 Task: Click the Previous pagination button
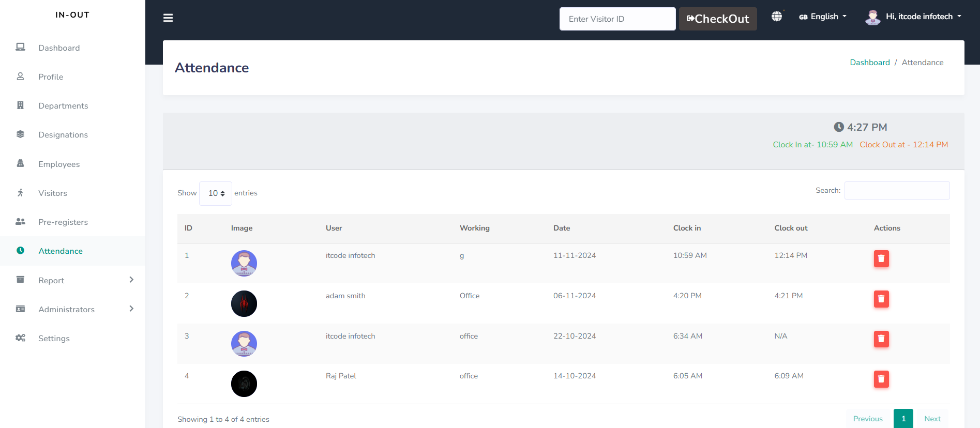[868, 419]
